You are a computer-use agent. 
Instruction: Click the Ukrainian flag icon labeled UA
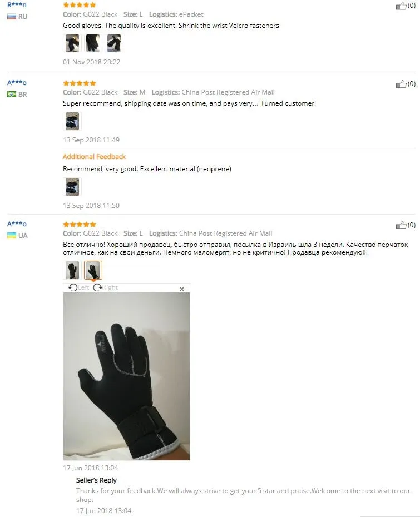click(12, 235)
